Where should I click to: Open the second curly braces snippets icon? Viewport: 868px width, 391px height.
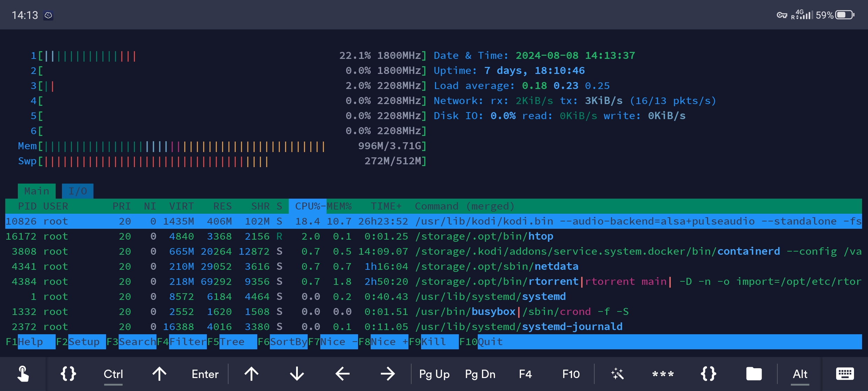point(709,374)
